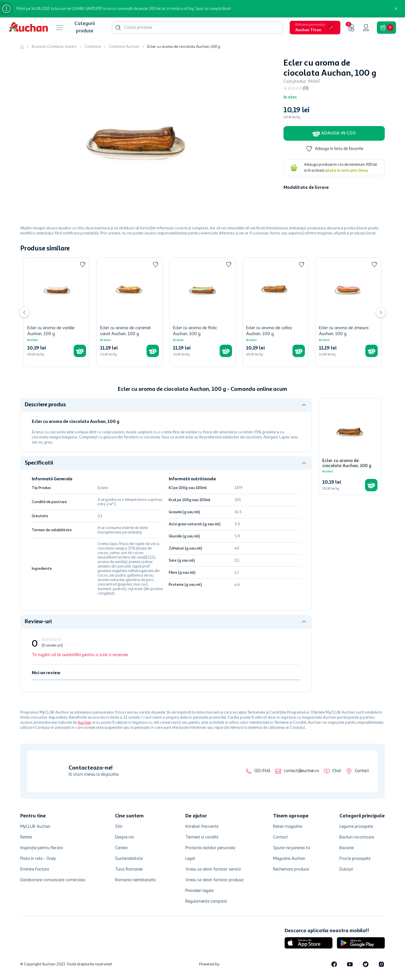Open Auchan Instagram icon
This screenshot has height=980, width=405.
pyautogui.click(x=381, y=964)
